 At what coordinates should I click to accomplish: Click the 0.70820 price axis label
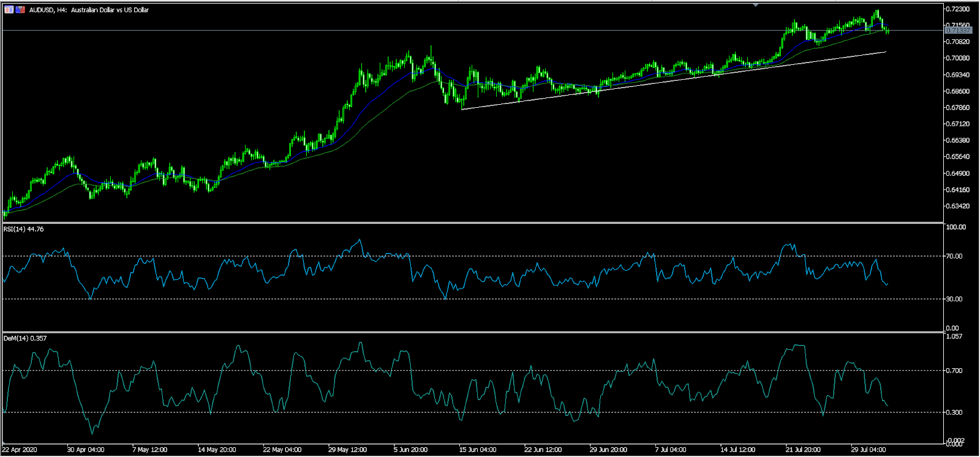(958, 42)
